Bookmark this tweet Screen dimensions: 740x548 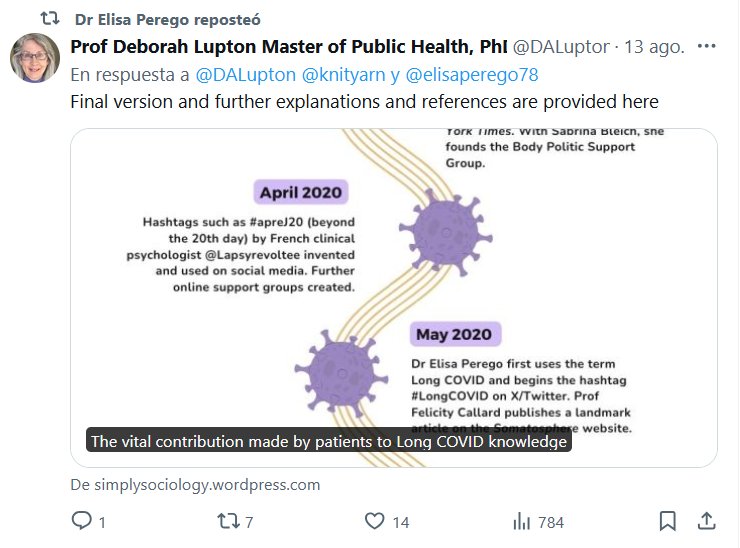point(668,521)
